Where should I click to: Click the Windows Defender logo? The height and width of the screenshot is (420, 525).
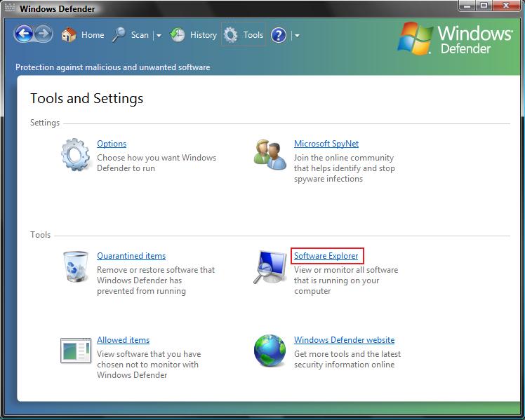pyautogui.click(x=455, y=39)
